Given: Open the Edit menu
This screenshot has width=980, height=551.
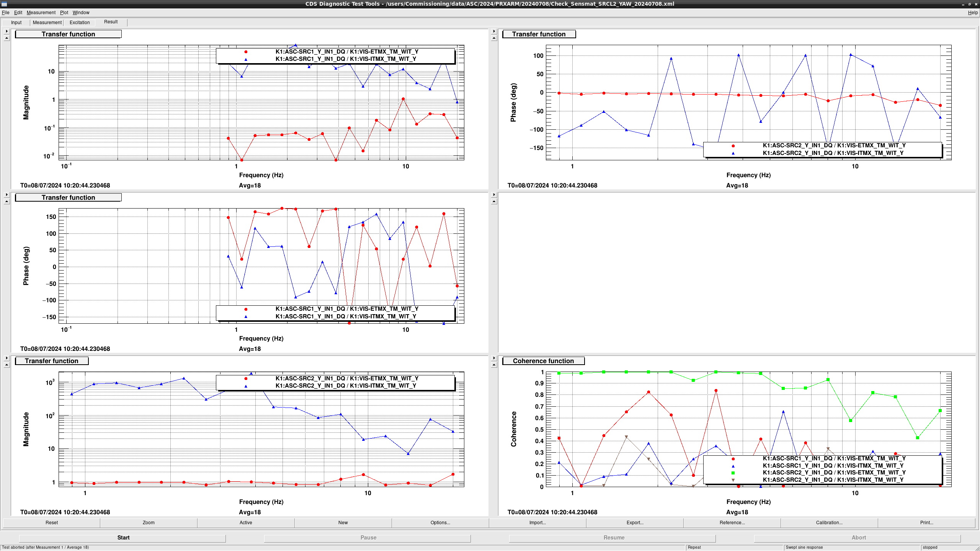Looking at the screenshot, I should click(x=18, y=13).
